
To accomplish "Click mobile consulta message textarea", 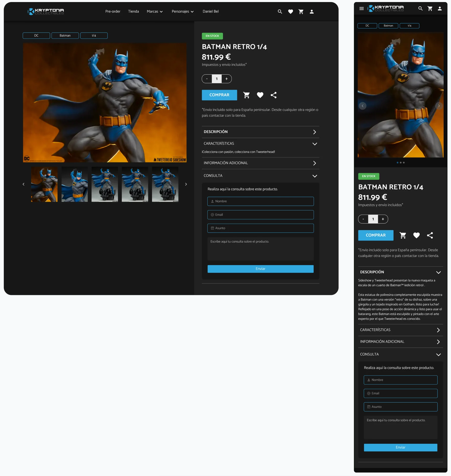I will click(400, 427).
